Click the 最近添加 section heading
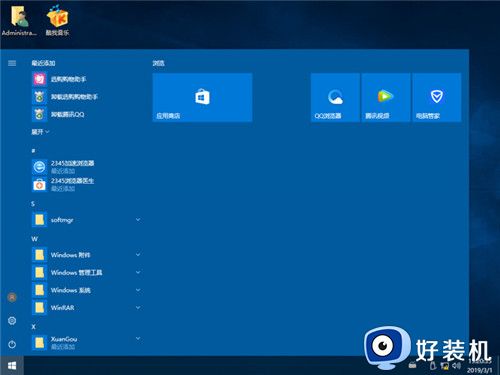 pos(43,63)
